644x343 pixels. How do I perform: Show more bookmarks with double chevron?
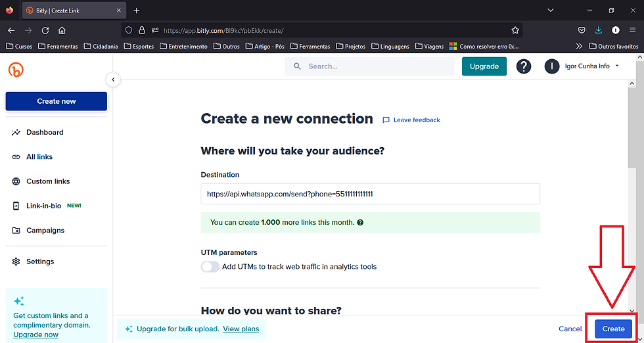pyautogui.click(x=579, y=47)
